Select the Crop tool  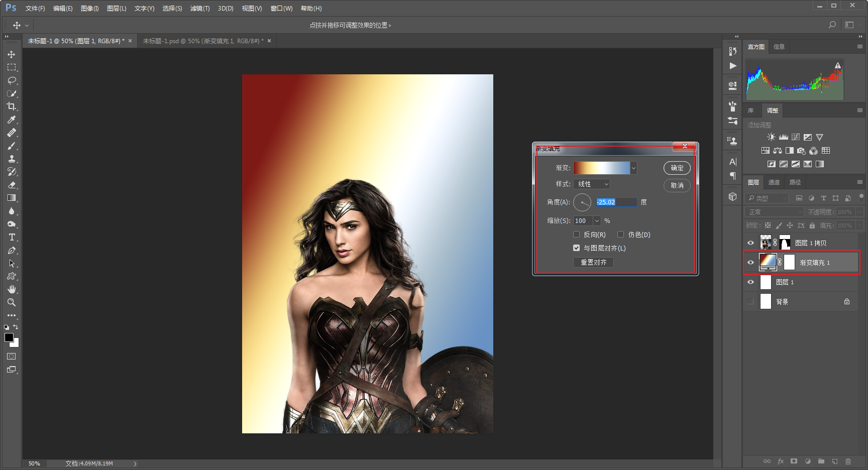pos(12,106)
